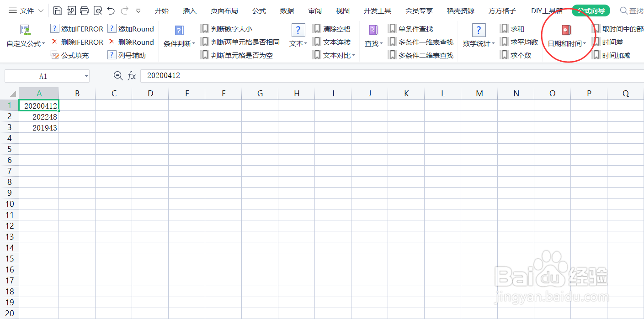
Task: Click the select-all corner triangle
Action: coord(13,94)
